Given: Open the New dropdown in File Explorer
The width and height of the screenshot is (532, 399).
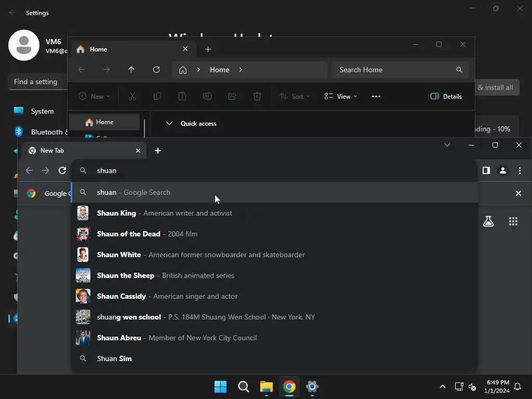Looking at the screenshot, I should [x=94, y=96].
